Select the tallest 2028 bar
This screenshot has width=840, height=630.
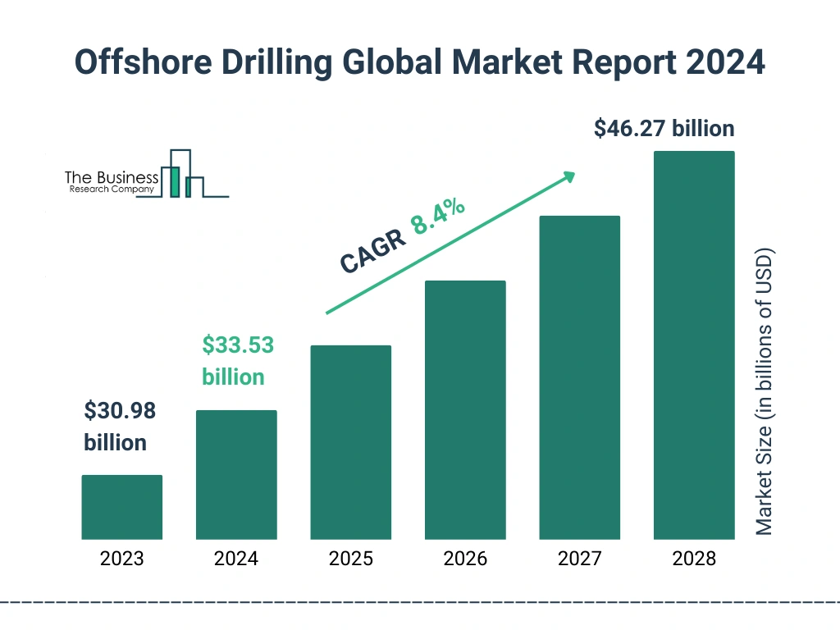(694, 345)
